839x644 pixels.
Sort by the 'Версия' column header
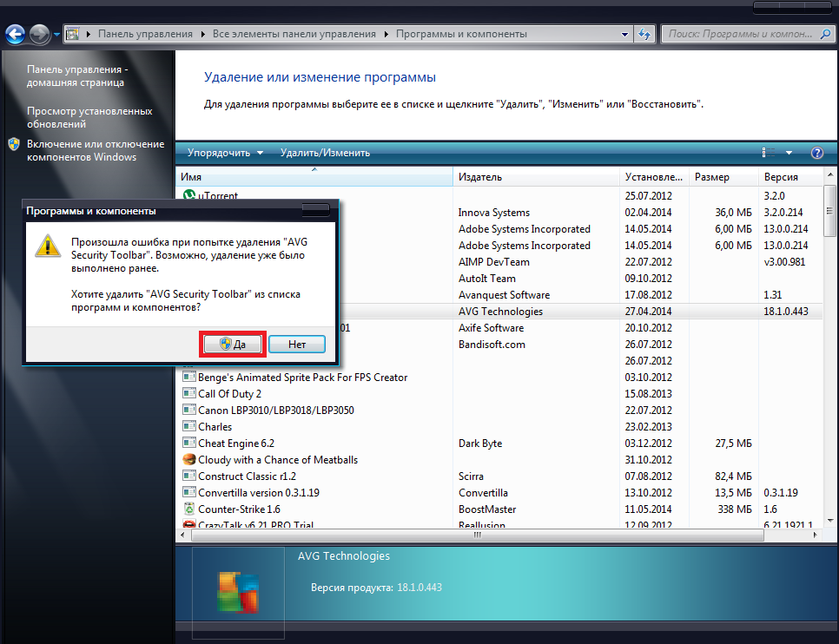(x=790, y=177)
